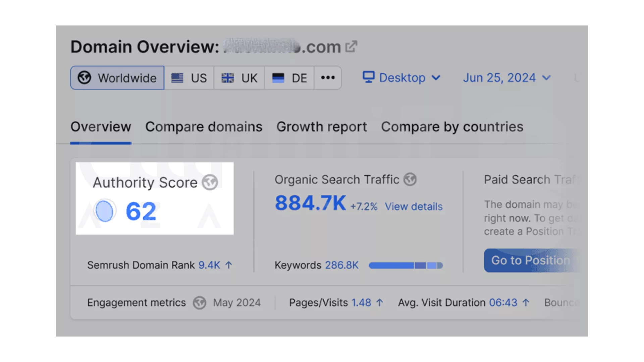Click up arrow beside Avg. Visit Duration
This screenshot has height=362, width=644.
tap(526, 303)
